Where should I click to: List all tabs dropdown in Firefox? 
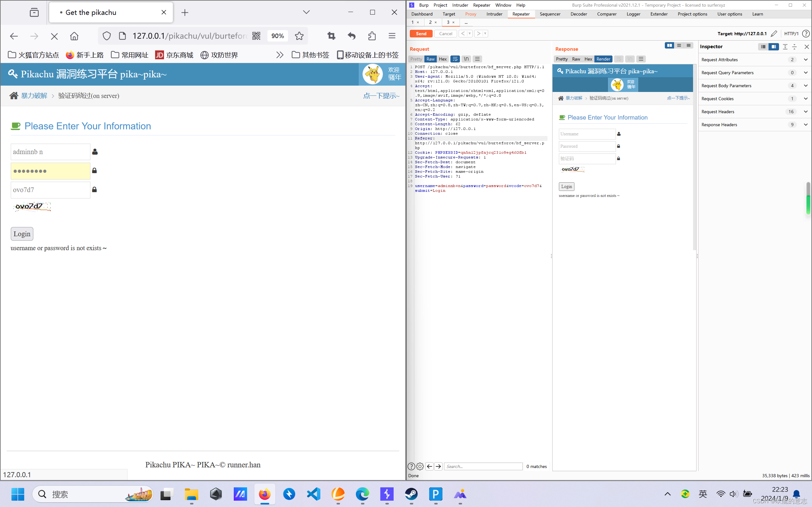(x=306, y=12)
